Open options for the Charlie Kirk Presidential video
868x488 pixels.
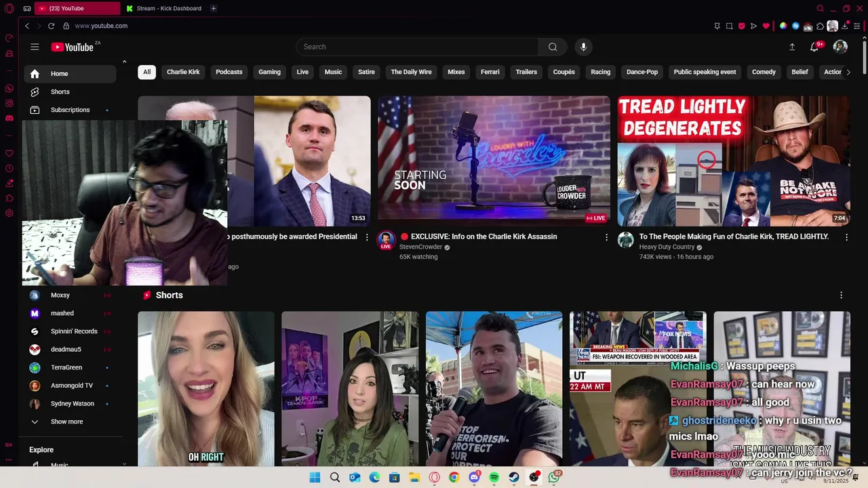coord(367,237)
